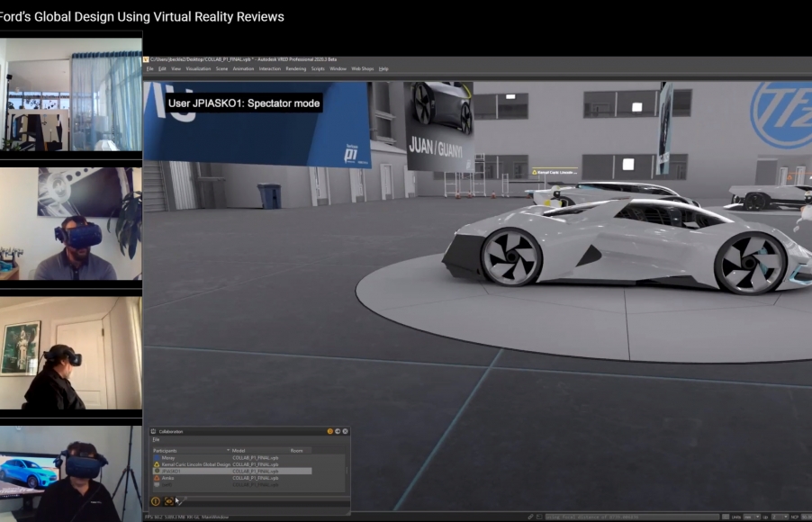Image resolution: width=812 pixels, height=522 pixels.
Task: Open the Up axis dropdown in status bar
Action: (780, 517)
